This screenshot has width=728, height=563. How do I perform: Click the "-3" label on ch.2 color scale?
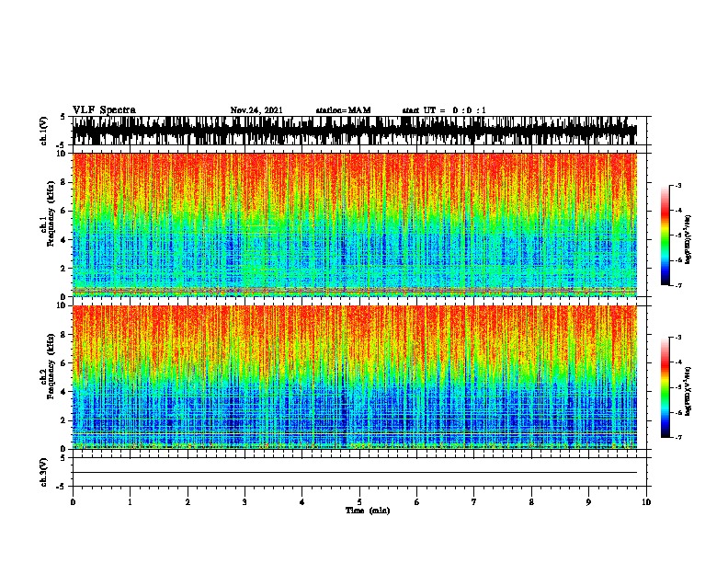(x=678, y=338)
